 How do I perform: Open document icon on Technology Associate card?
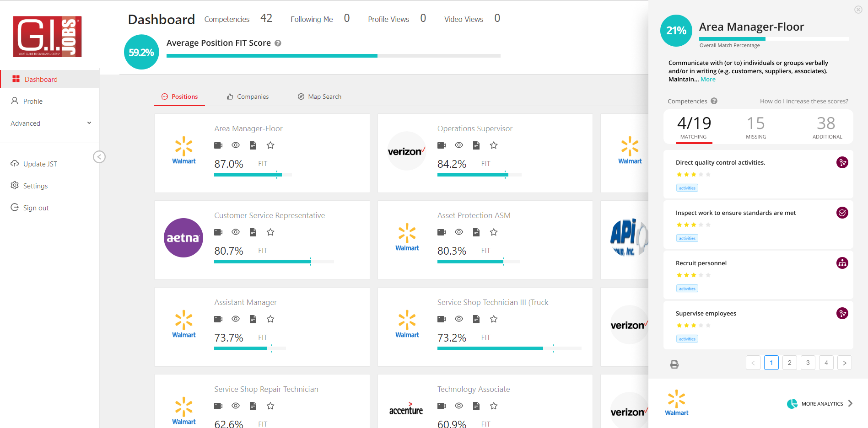click(476, 406)
